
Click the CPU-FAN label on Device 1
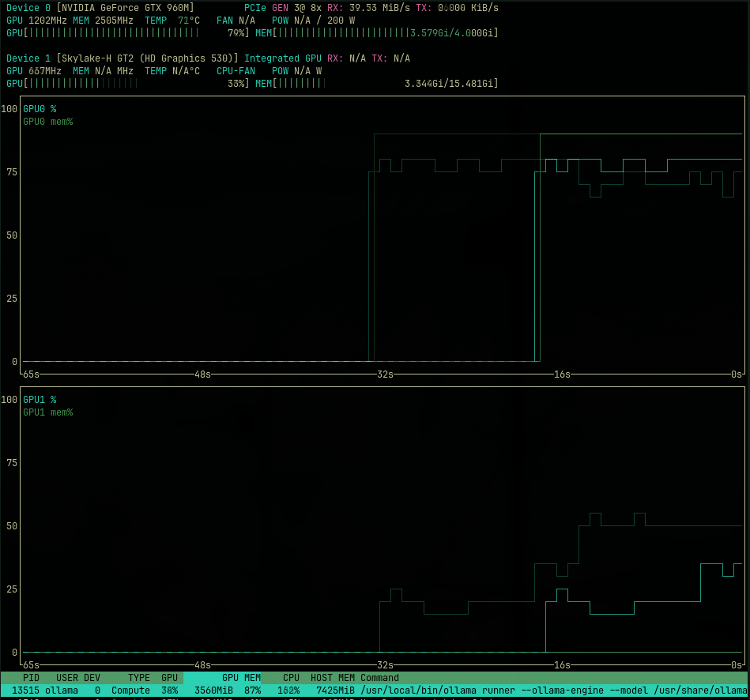click(x=236, y=71)
